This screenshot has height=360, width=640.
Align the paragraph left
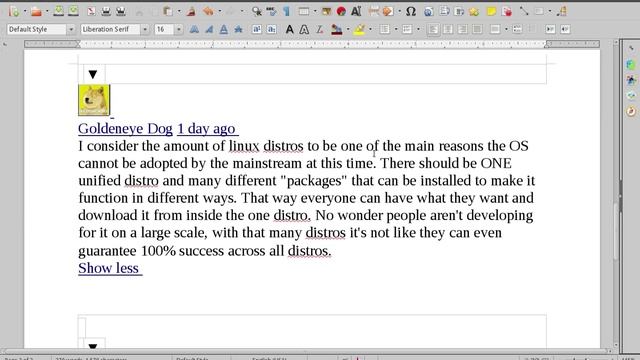(433, 29)
